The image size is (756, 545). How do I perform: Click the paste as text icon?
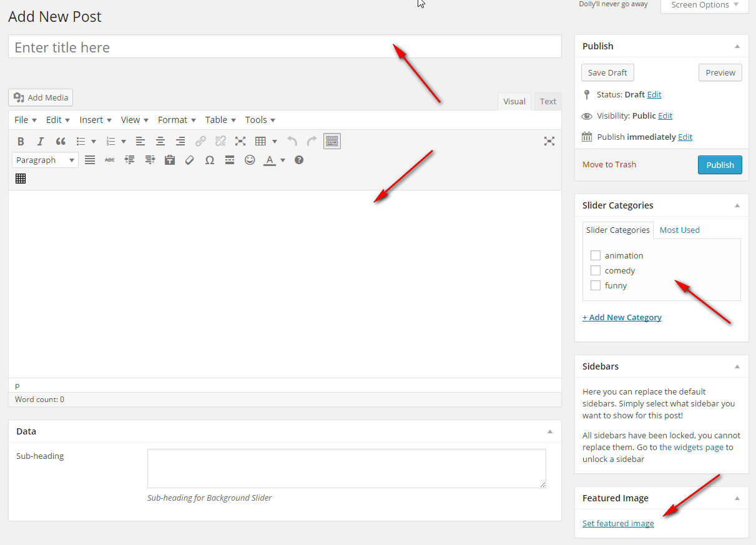170,160
